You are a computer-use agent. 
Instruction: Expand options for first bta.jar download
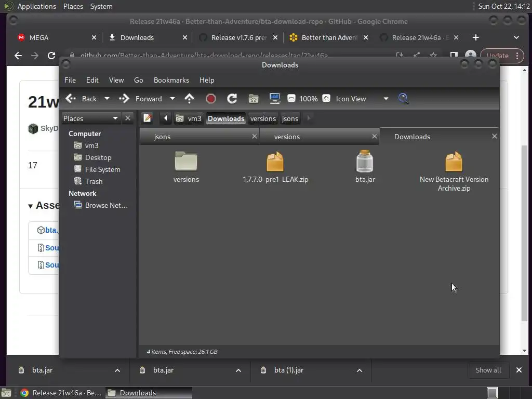tap(117, 370)
